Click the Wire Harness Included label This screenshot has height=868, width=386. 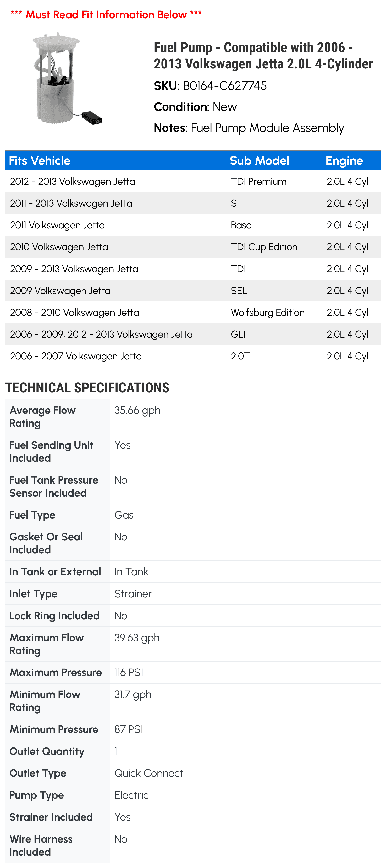[x=41, y=845]
